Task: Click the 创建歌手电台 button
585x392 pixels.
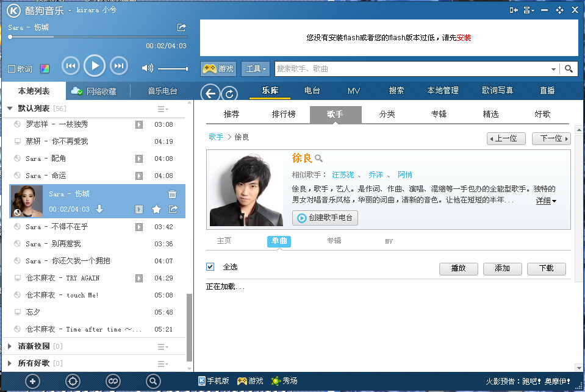Action: point(325,218)
